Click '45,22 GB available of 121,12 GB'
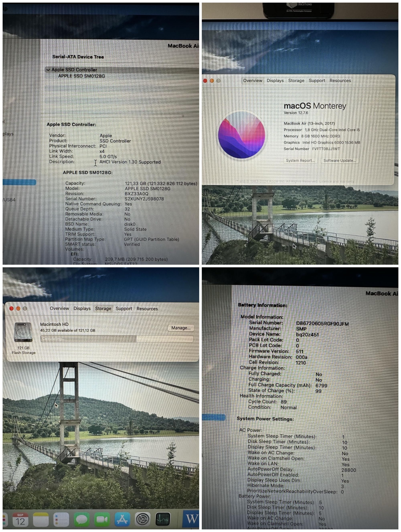 point(68,331)
